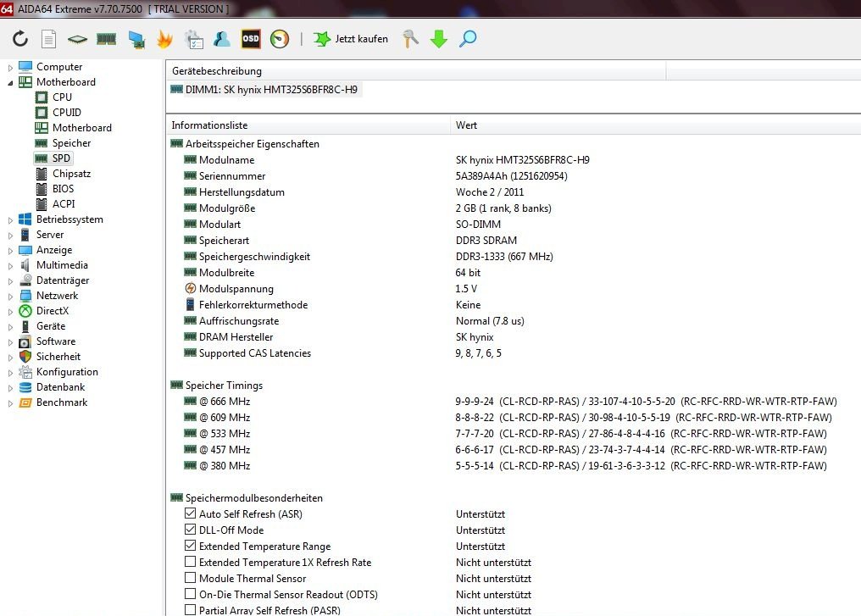Click the magnifying glass search icon
The height and width of the screenshot is (616, 861).
pos(468,39)
